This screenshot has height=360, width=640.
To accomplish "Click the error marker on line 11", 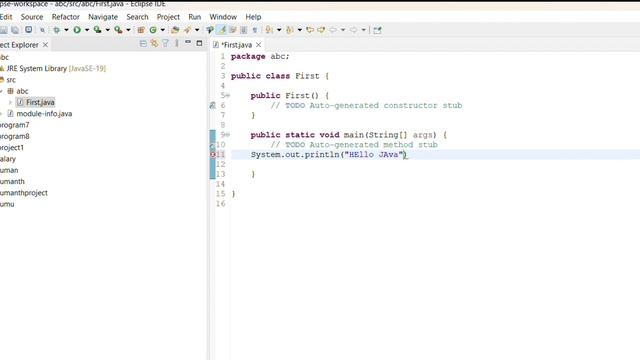I will pos(212,155).
